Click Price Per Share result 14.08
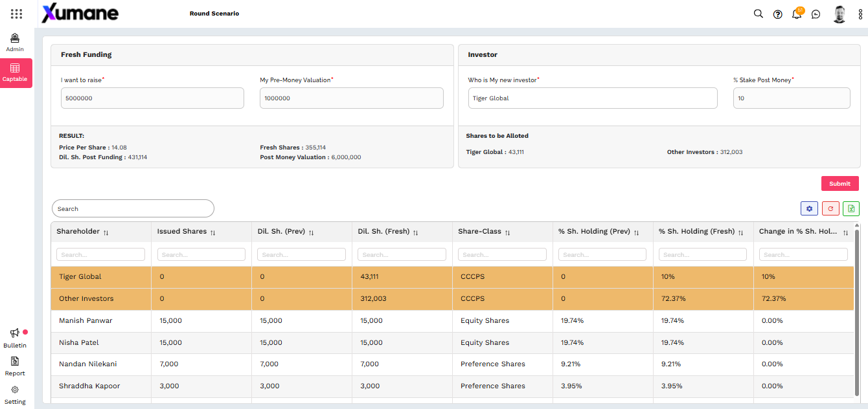The image size is (868, 409). tap(119, 148)
